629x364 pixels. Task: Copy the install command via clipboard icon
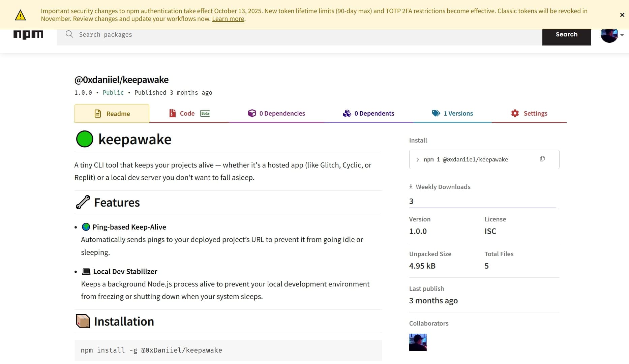tap(542, 159)
